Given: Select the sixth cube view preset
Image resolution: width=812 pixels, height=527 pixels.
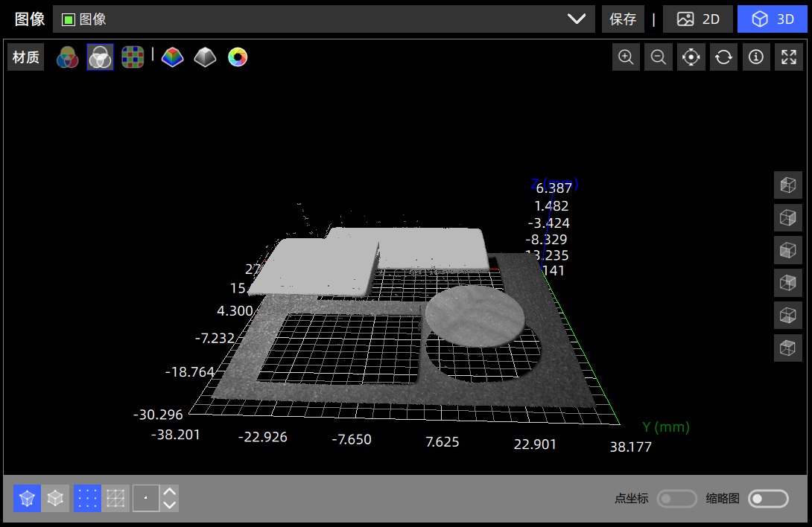Looking at the screenshot, I should 787,348.
